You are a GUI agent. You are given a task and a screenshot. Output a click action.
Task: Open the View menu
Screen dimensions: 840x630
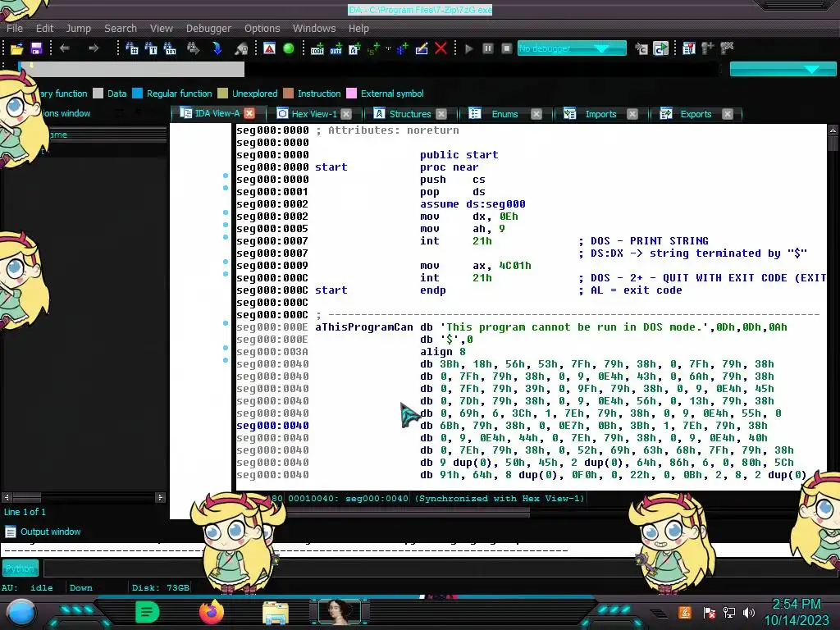click(162, 29)
